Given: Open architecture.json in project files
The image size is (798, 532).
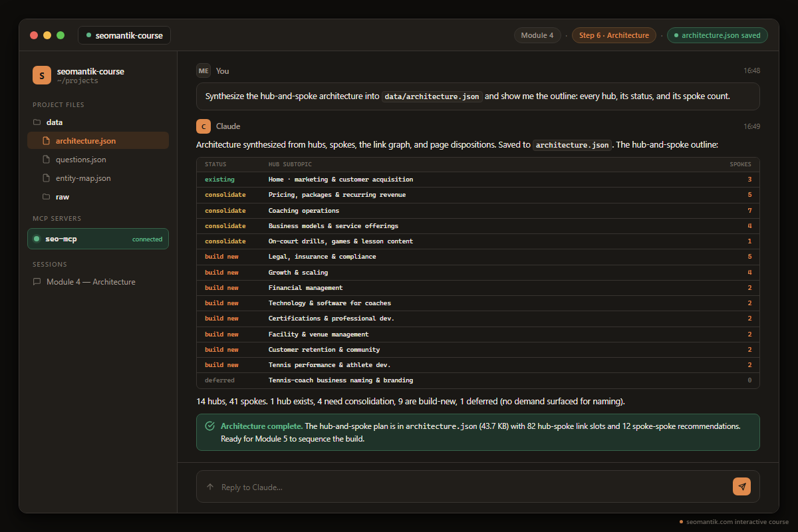Looking at the screenshot, I should (98, 141).
